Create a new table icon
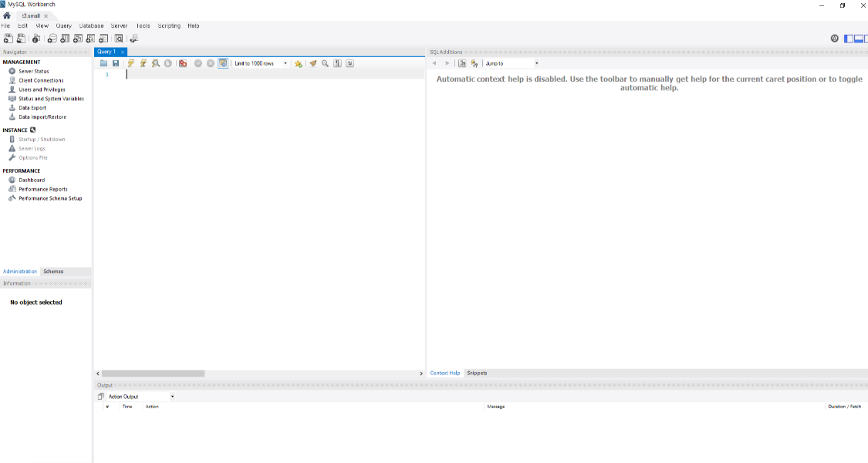This screenshot has height=463, width=868. 65,39
